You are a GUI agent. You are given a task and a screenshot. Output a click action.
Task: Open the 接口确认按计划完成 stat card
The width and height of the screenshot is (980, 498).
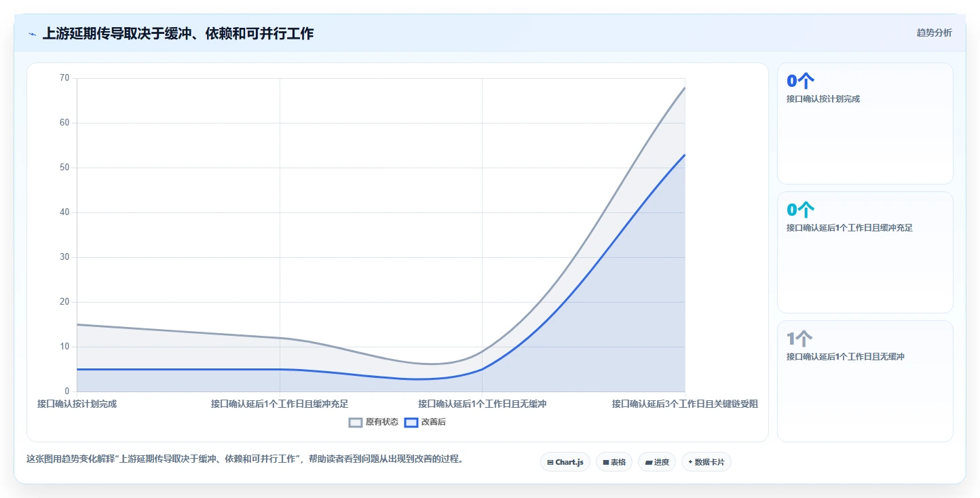coord(865,123)
